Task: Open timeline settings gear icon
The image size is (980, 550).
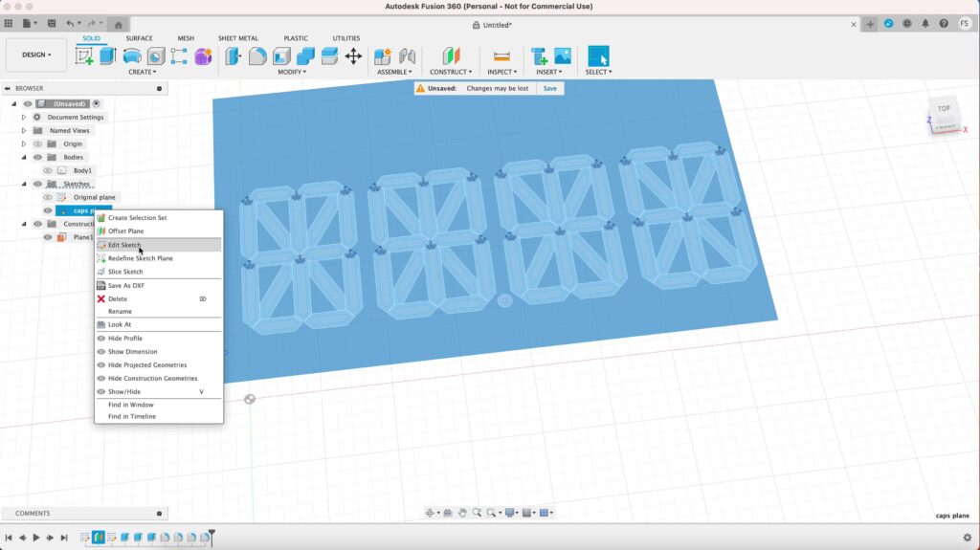Action: [x=967, y=538]
